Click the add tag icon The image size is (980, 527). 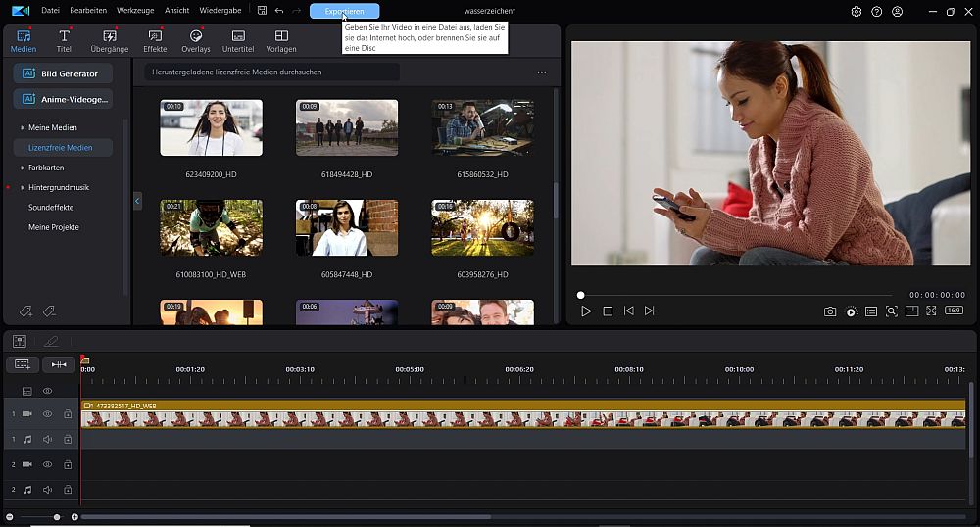pos(25,311)
